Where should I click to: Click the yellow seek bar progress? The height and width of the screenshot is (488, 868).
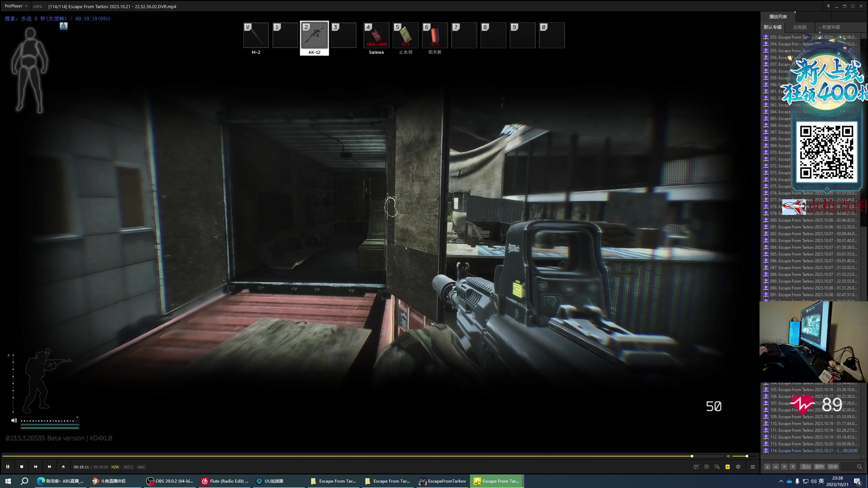click(347, 456)
